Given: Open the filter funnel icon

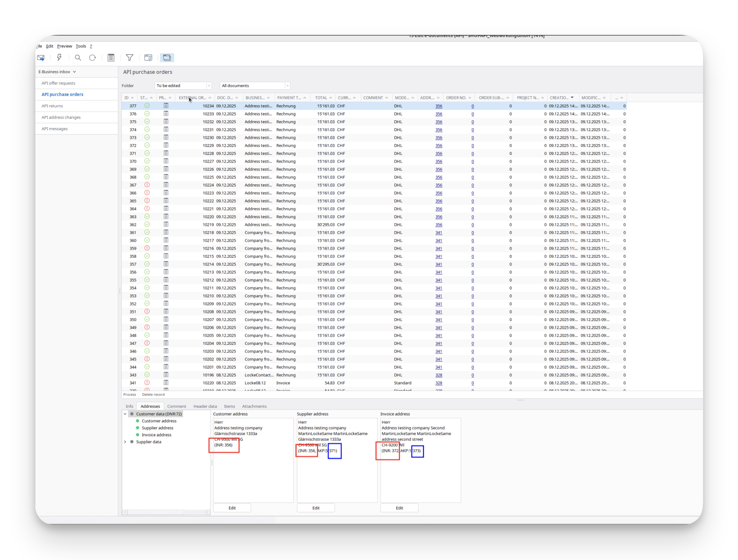Looking at the screenshot, I should point(130,58).
